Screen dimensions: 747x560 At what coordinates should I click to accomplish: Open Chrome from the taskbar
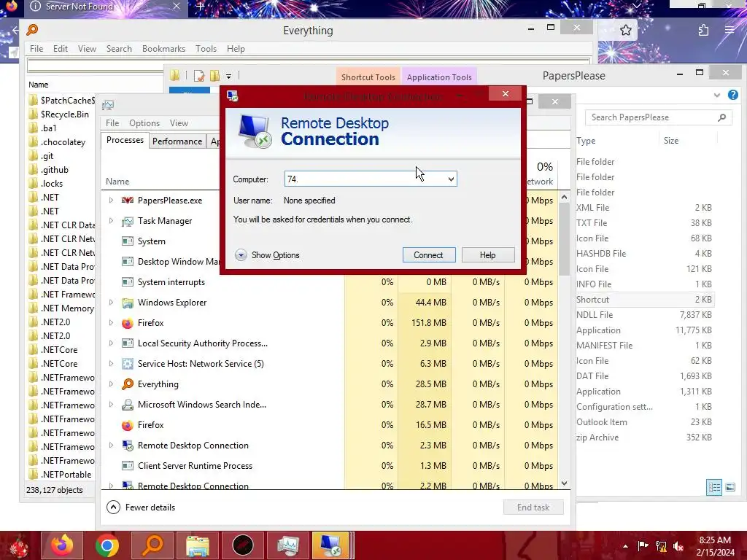(x=107, y=545)
